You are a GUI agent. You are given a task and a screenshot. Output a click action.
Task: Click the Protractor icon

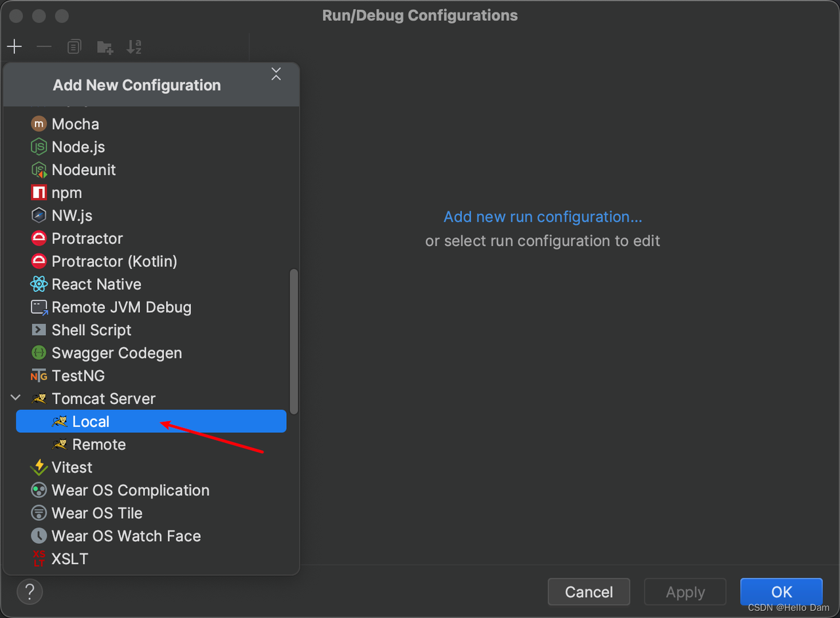coord(39,238)
